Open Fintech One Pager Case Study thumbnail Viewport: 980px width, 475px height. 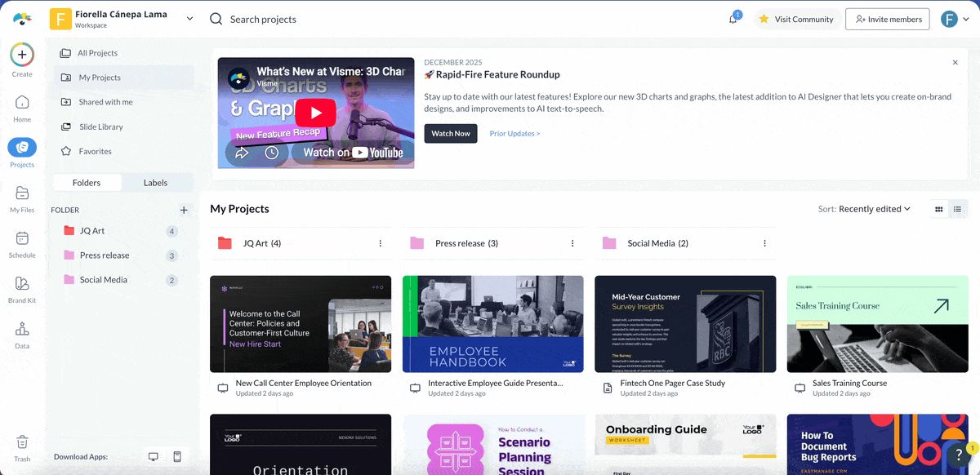pyautogui.click(x=685, y=324)
